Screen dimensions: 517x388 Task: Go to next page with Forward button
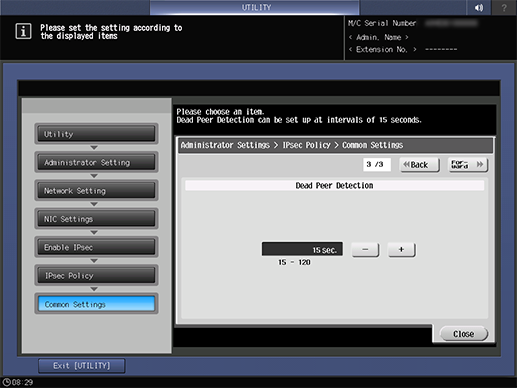468,165
